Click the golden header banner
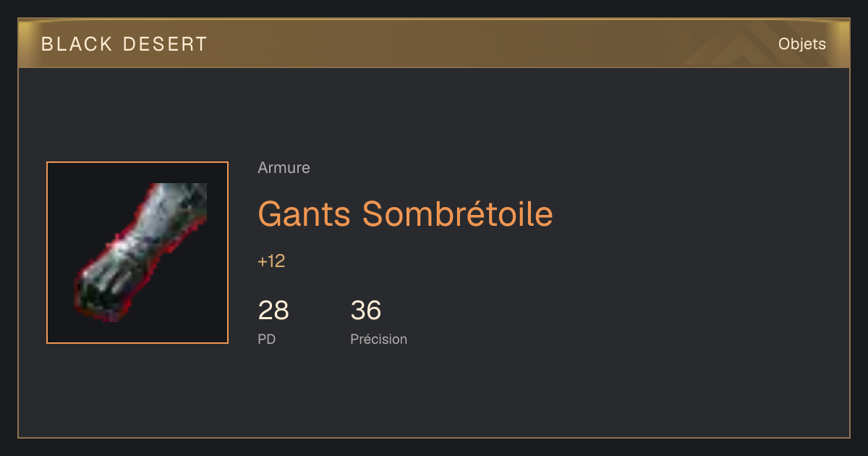The height and width of the screenshot is (456, 868). coord(434,43)
